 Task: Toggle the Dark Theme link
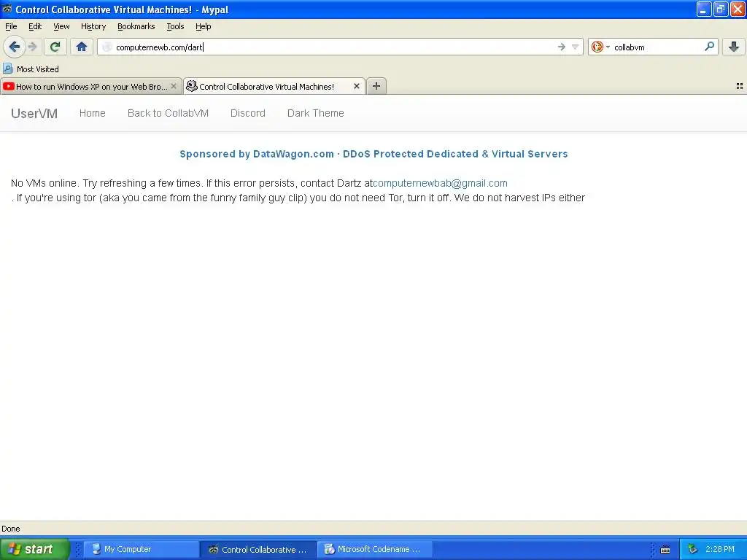[315, 113]
